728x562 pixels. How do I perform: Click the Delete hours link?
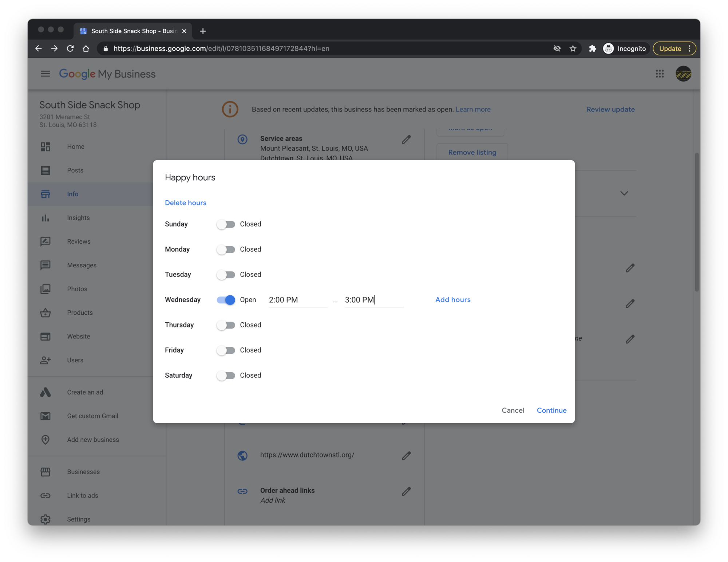tap(186, 203)
